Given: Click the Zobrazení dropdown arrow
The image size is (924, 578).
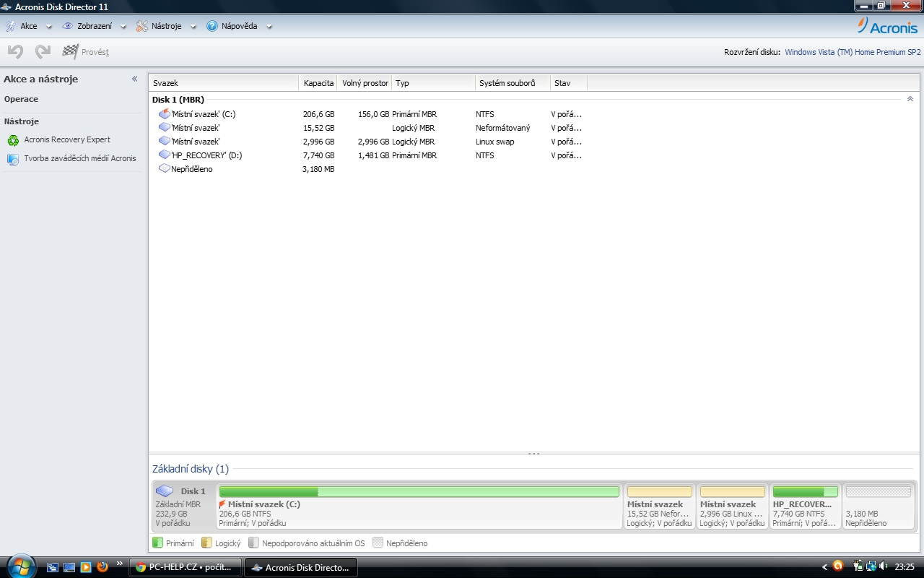Looking at the screenshot, I should click(x=123, y=27).
